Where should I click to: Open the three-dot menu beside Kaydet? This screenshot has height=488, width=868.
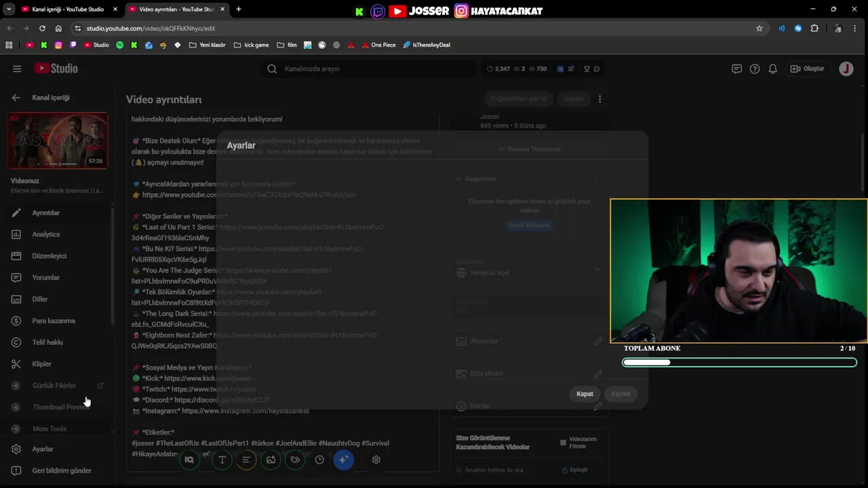click(x=599, y=99)
